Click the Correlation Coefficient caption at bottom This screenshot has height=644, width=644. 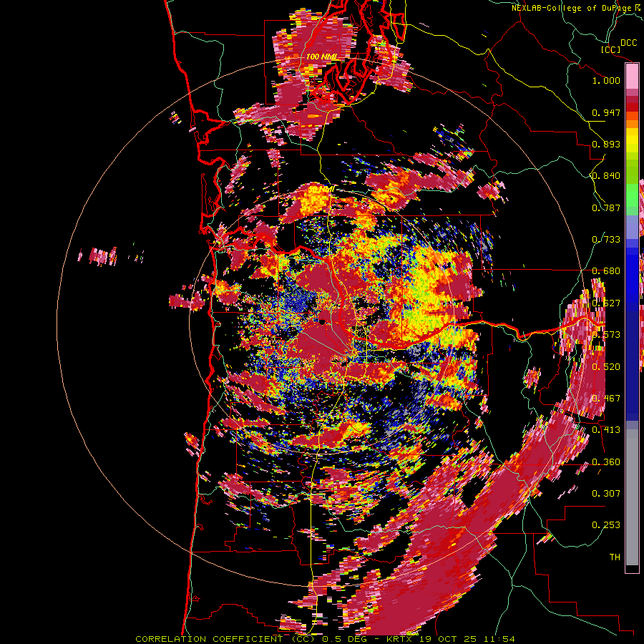pos(325,639)
